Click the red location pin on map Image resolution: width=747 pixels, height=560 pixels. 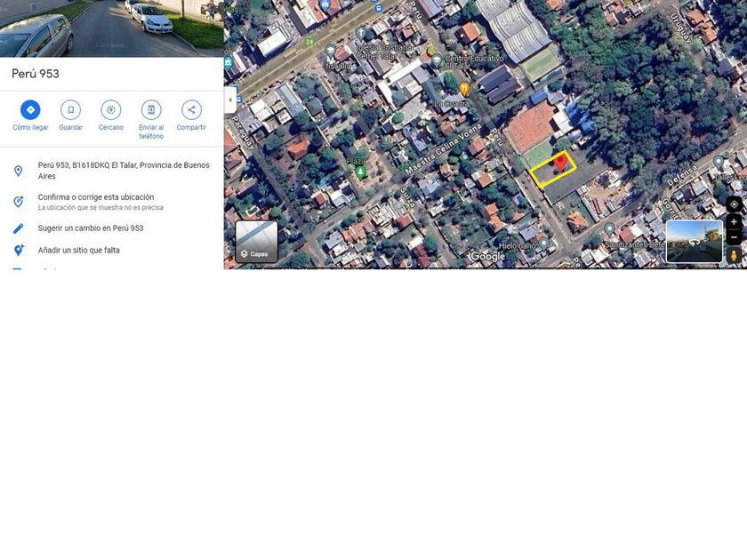pos(560,162)
